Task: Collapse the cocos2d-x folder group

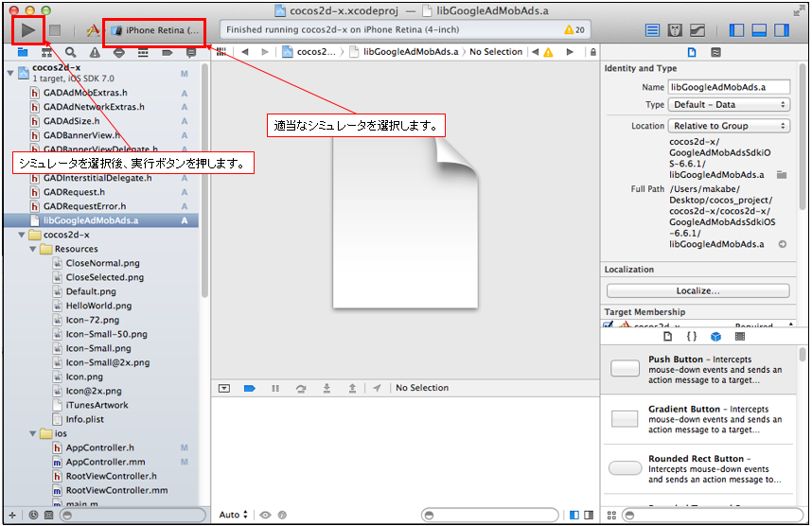Action: pos(22,235)
